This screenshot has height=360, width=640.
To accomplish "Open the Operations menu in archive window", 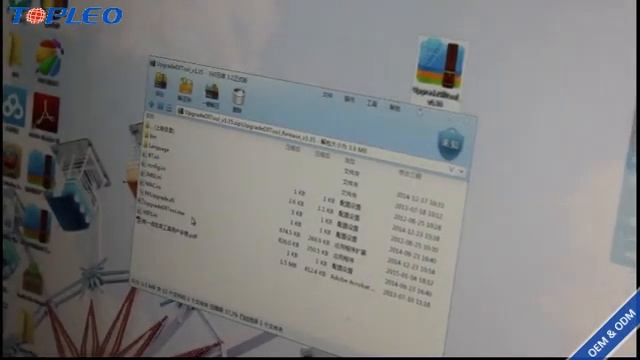I will pyautogui.click(x=349, y=99).
